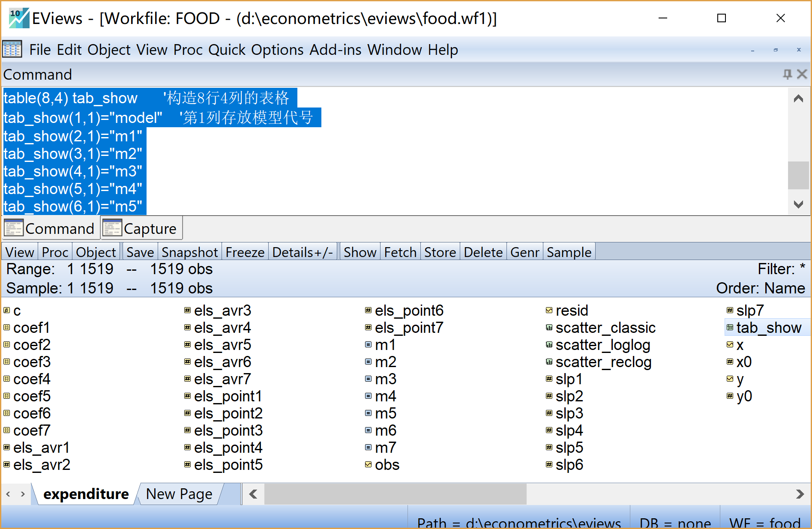Screen dimensions: 812x529
Task: Click the m1 equation object icon
Action: [368, 344]
